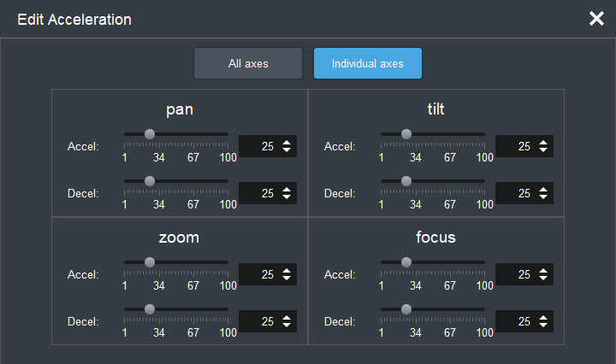
Task: Click the pan Decel slider handle
Action: pos(150,181)
